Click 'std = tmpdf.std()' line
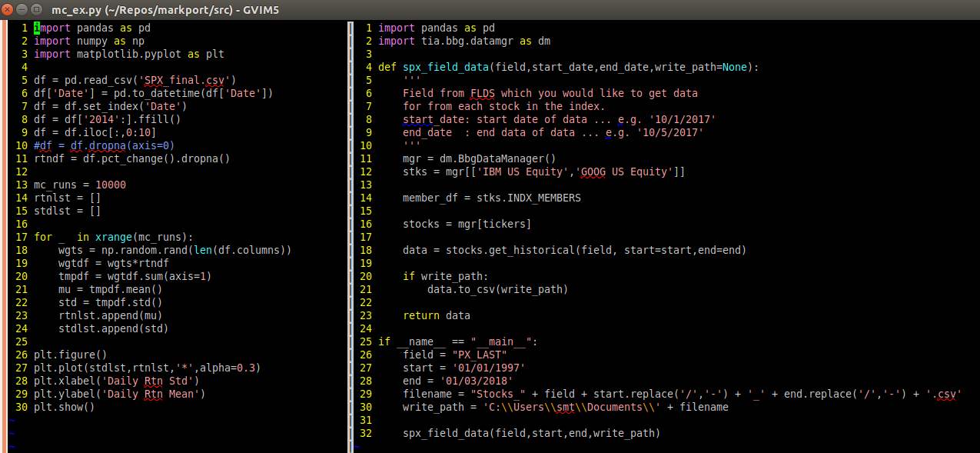This screenshot has height=453, width=980. (111, 302)
